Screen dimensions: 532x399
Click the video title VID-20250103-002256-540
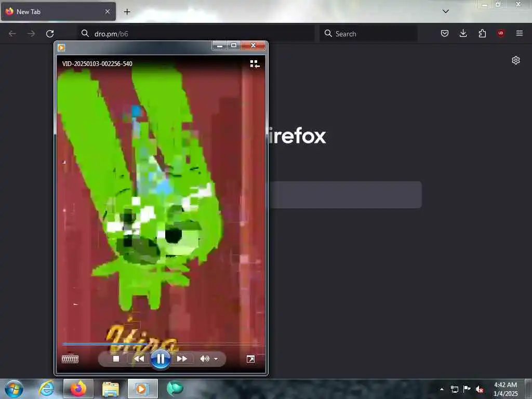tap(97, 64)
